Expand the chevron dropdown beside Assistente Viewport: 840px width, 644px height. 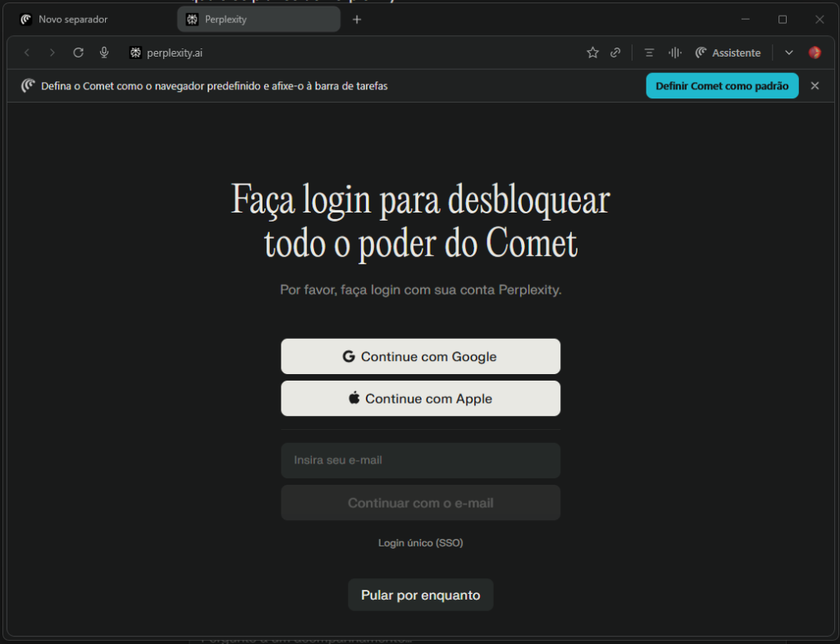[788, 52]
